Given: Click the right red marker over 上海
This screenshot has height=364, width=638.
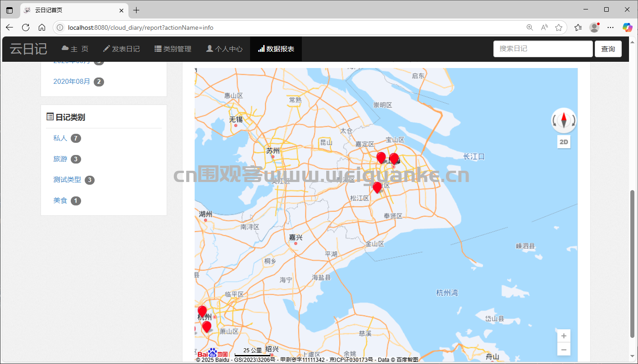Looking at the screenshot, I should click(x=394, y=159).
